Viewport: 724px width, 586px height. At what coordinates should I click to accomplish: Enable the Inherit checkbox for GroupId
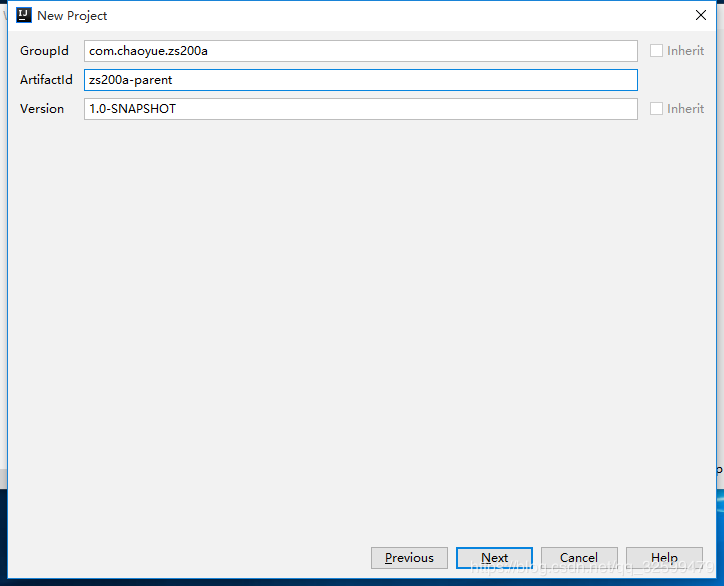tap(656, 50)
